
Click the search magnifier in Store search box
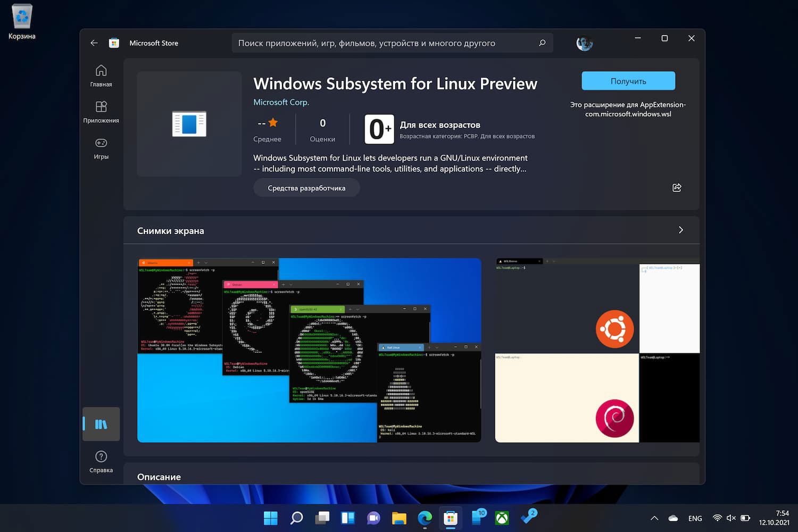542,43
